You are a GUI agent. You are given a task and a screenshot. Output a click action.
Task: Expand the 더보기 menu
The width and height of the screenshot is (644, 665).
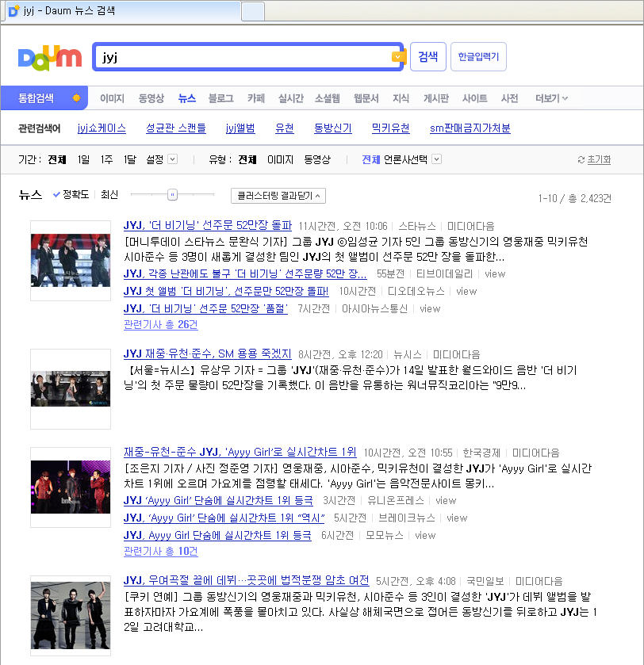[551, 98]
